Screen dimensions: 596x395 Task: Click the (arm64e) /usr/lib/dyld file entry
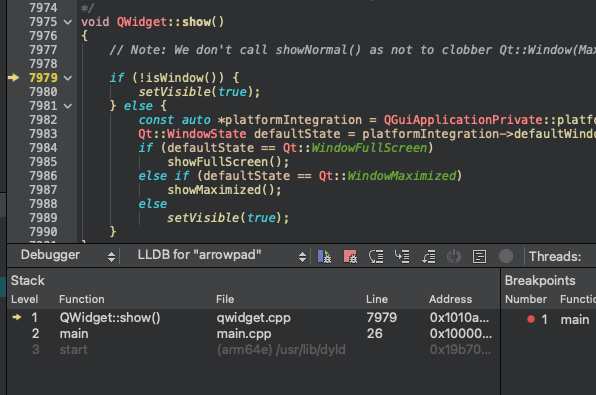point(281,349)
